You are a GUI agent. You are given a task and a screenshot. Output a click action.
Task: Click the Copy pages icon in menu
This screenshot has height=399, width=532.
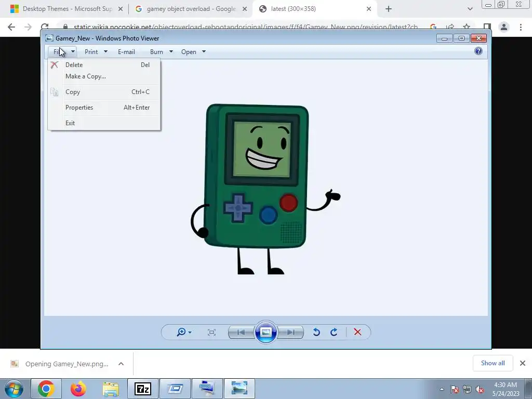click(54, 92)
